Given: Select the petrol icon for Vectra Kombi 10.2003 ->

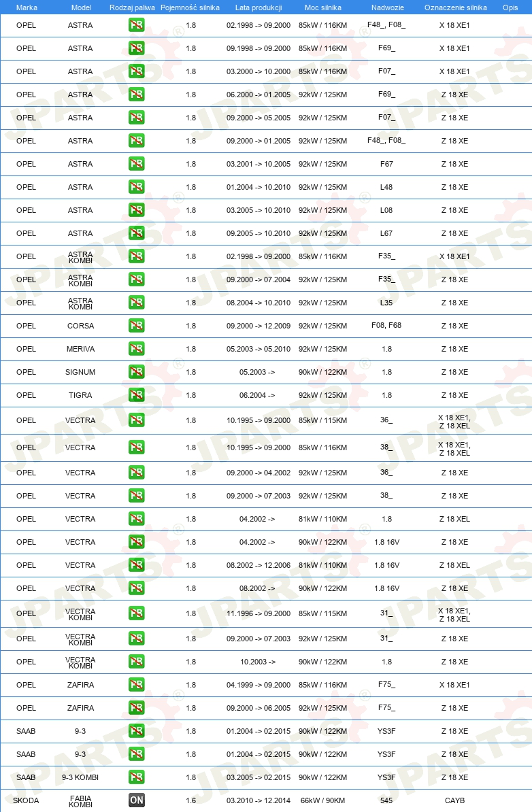Looking at the screenshot, I should click(137, 661).
